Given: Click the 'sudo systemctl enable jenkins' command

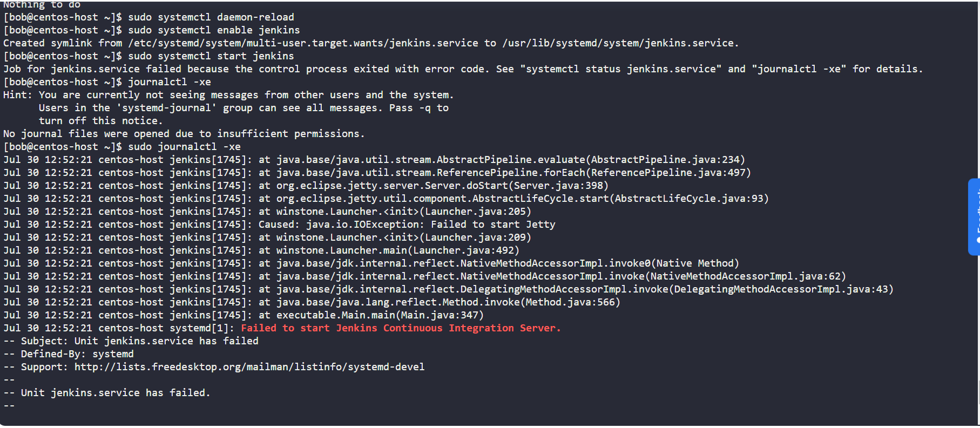Looking at the screenshot, I should coord(213,30).
